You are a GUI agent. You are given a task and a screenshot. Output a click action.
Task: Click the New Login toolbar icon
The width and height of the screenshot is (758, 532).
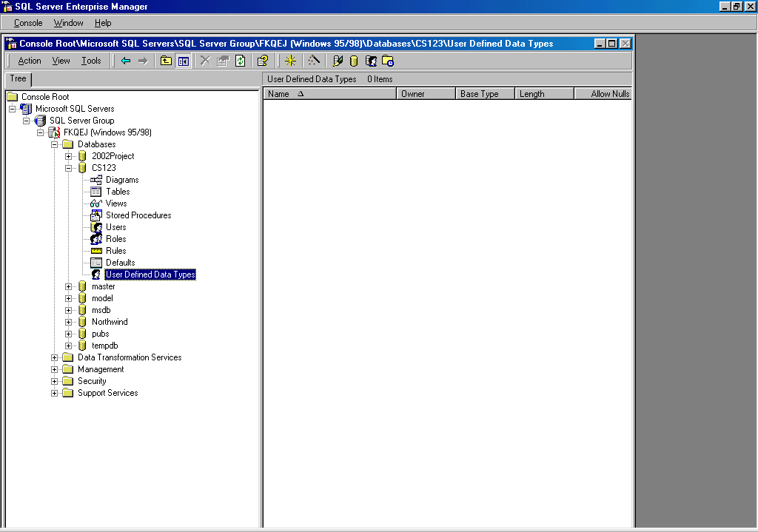[371, 61]
